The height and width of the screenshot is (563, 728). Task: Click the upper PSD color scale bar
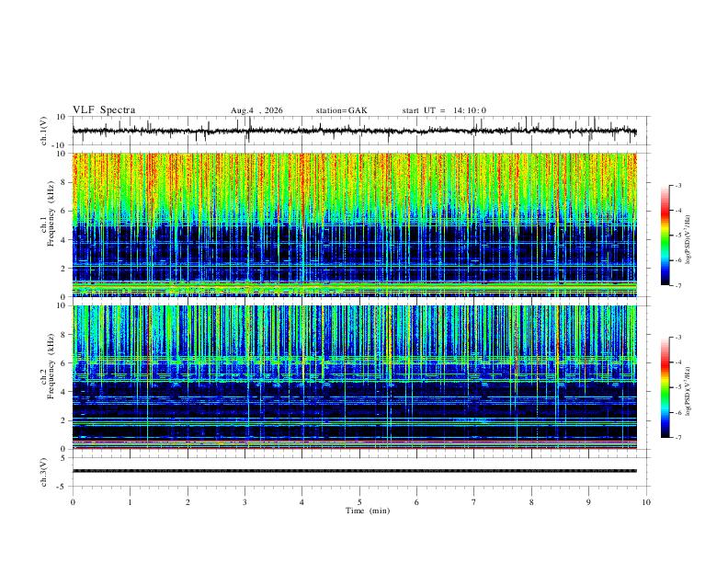click(x=665, y=236)
